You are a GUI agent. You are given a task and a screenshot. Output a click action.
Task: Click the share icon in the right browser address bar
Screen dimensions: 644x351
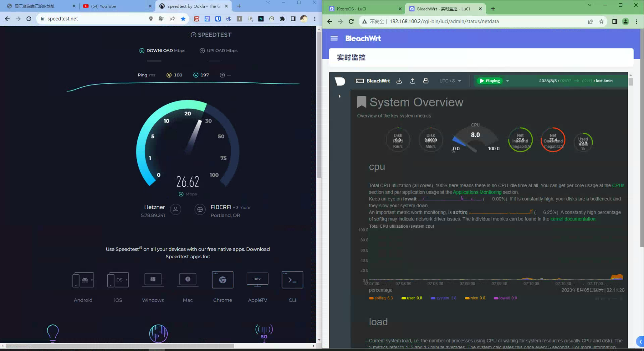(591, 22)
